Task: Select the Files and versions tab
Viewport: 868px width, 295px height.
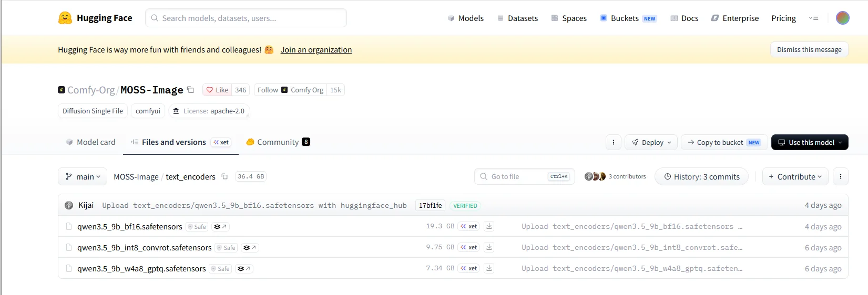Action: click(x=181, y=142)
